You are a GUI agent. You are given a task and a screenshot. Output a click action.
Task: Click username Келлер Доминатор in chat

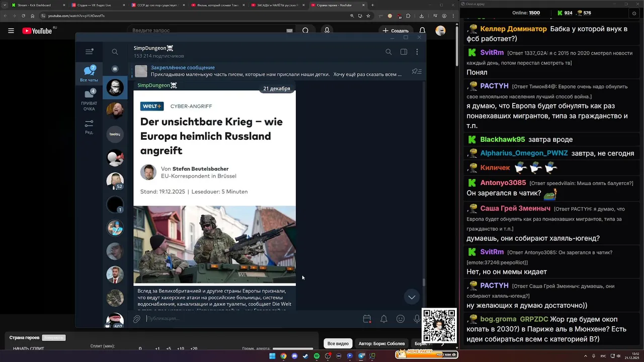click(513, 29)
